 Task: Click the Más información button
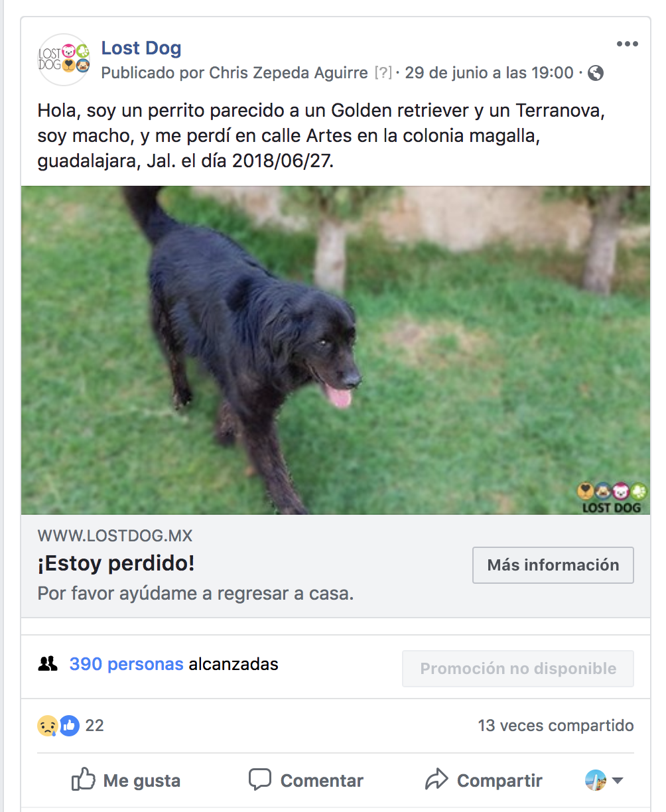553,565
